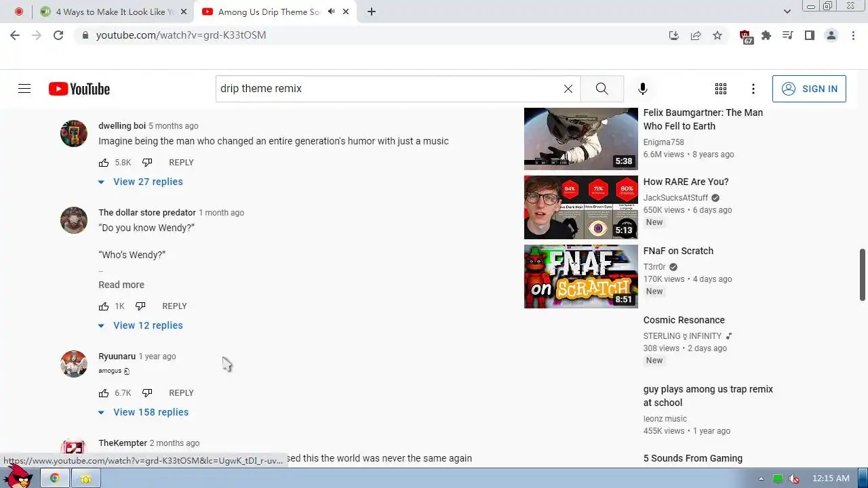868x488 pixels.
Task: Open Ryuunaru channel name link
Action: 117,357
